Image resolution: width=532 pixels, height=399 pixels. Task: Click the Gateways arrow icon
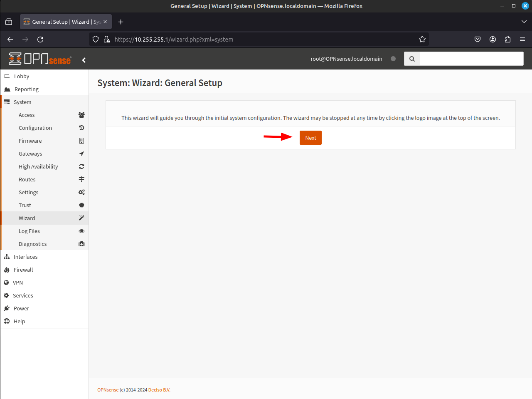pos(81,154)
